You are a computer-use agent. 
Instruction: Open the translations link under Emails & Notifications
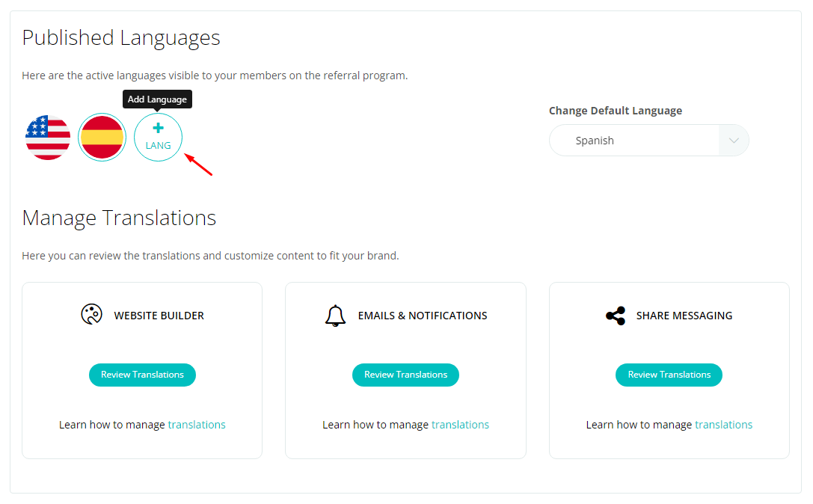(x=460, y=424)
